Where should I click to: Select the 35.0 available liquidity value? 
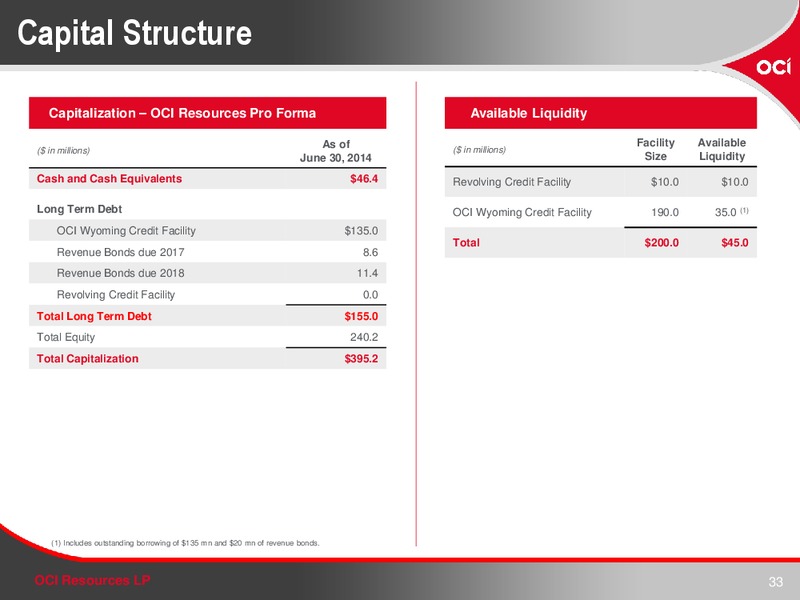coord(725,212)
